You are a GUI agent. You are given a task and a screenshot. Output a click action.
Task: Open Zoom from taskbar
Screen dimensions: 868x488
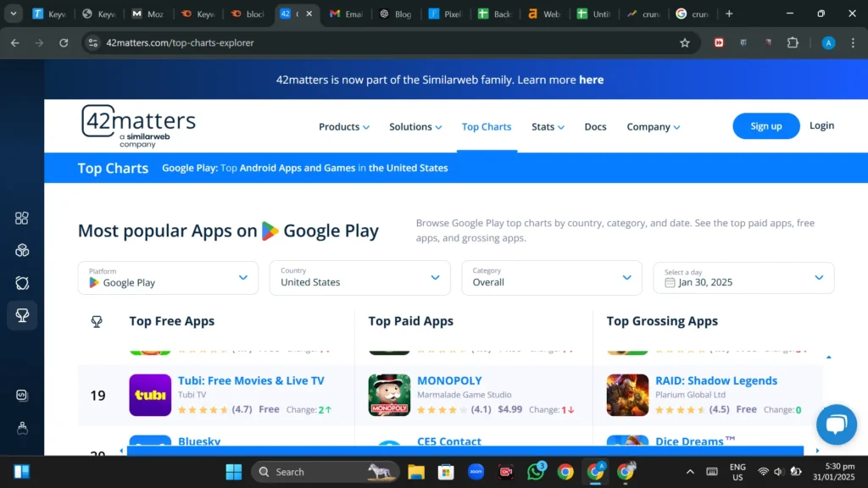(x=476, y=472)
